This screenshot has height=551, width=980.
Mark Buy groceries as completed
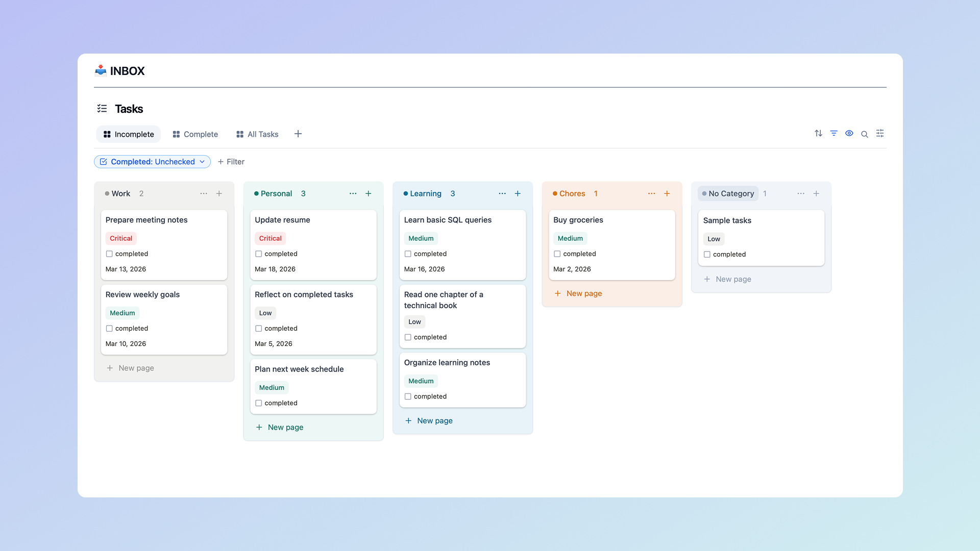pyautogui.click(x=557, y=254)
